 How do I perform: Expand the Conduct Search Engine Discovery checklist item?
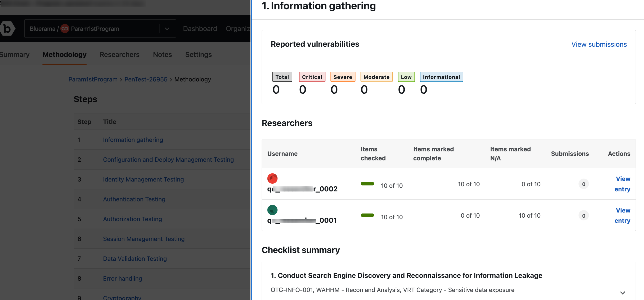pyautogui.click(x=622, y=293)
